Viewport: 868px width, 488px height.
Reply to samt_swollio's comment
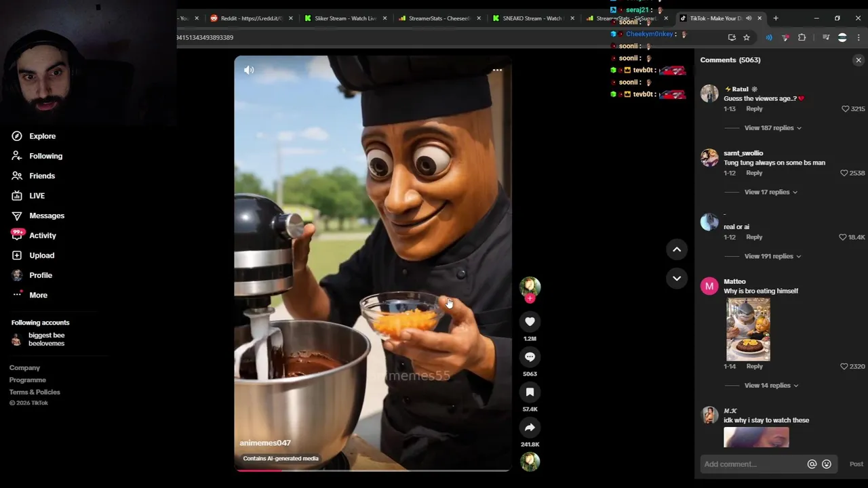754,173
